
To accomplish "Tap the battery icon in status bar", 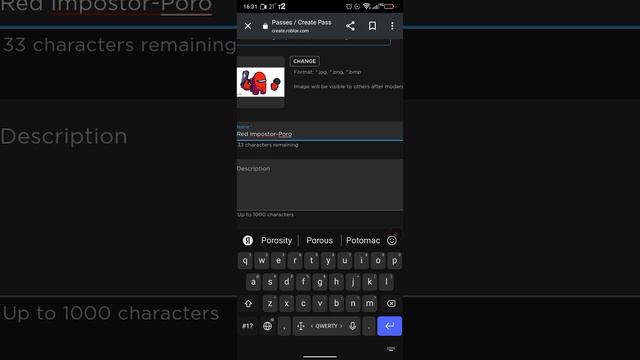I will click(x=389, y=6).
